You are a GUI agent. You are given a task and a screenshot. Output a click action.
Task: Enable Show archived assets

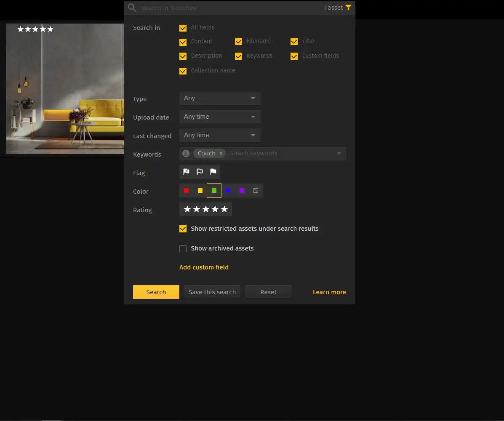[x=183, y=248]
